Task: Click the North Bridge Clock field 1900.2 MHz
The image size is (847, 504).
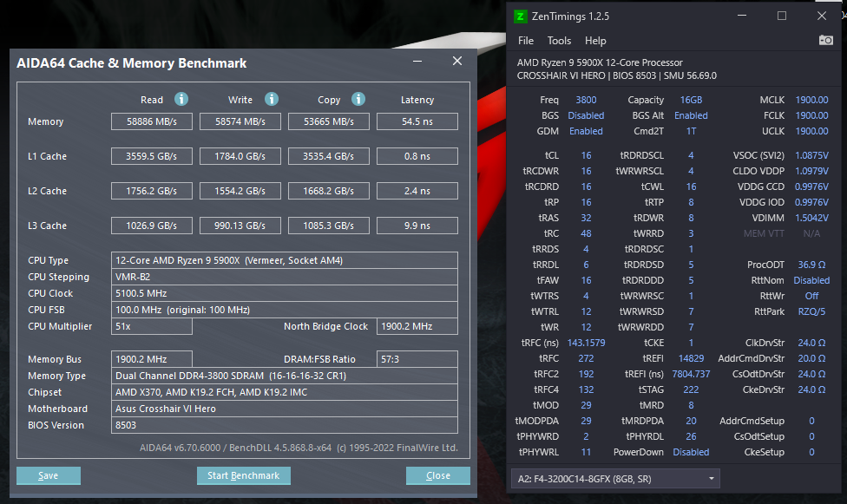Action: pyautogui.click(x=417, y=326)
